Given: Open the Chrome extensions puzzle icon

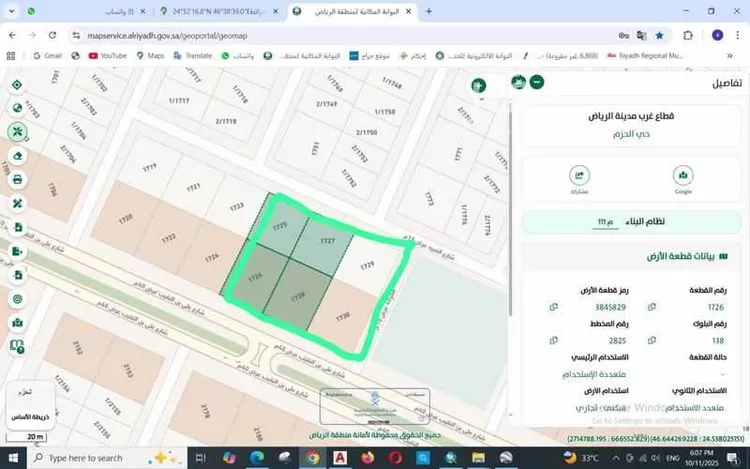Looking at the screenshot, I should tap(688, 35).
